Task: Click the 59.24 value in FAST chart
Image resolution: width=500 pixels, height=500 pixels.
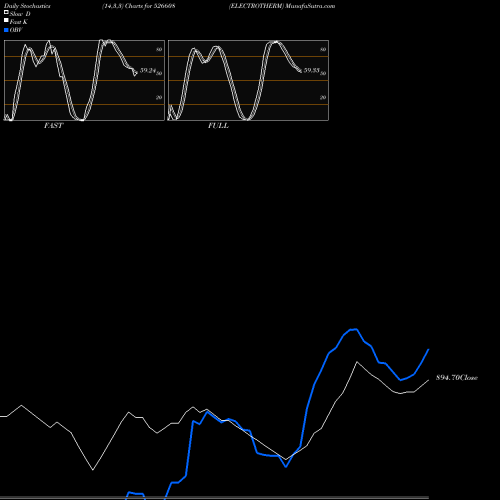Action: click(x=148, y=70)
